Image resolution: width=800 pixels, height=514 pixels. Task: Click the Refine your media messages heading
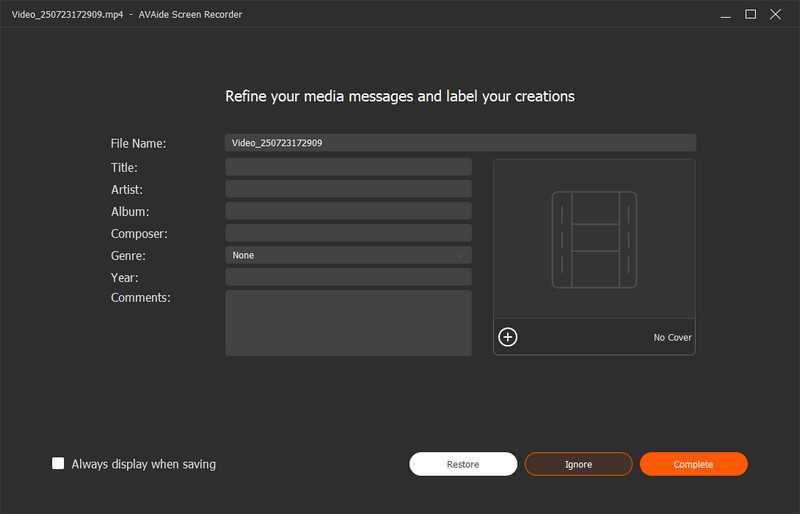(x=400, y=96)
